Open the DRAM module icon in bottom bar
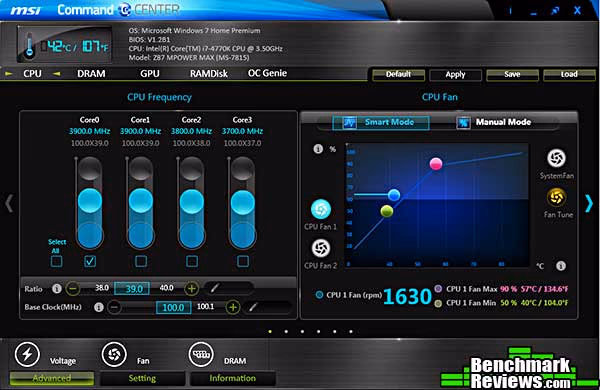 (201, 354)
